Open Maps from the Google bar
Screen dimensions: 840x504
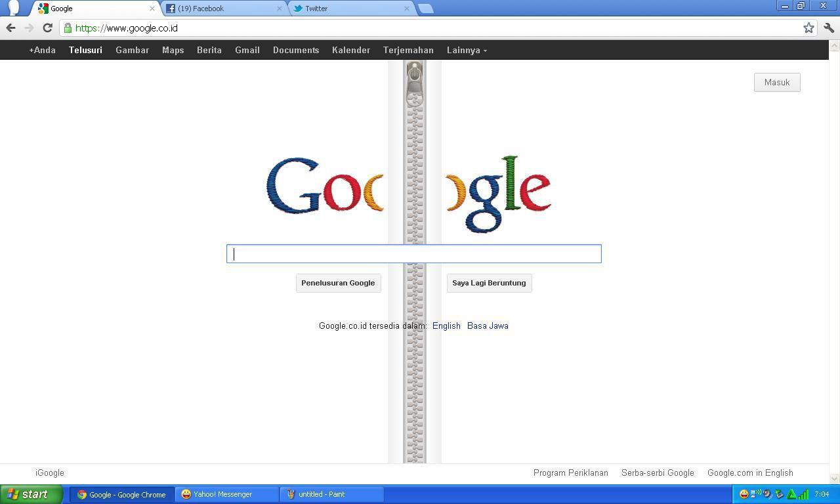coord(173,50)
